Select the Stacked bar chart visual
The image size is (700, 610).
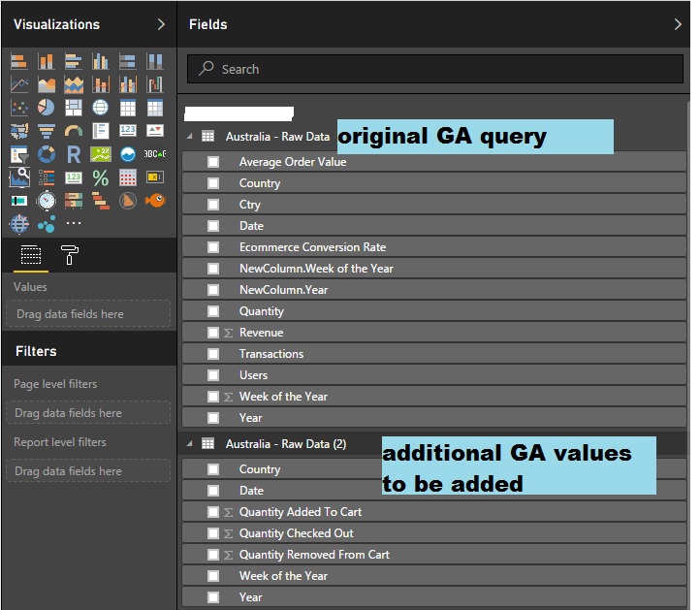click(x=19, y=61)
